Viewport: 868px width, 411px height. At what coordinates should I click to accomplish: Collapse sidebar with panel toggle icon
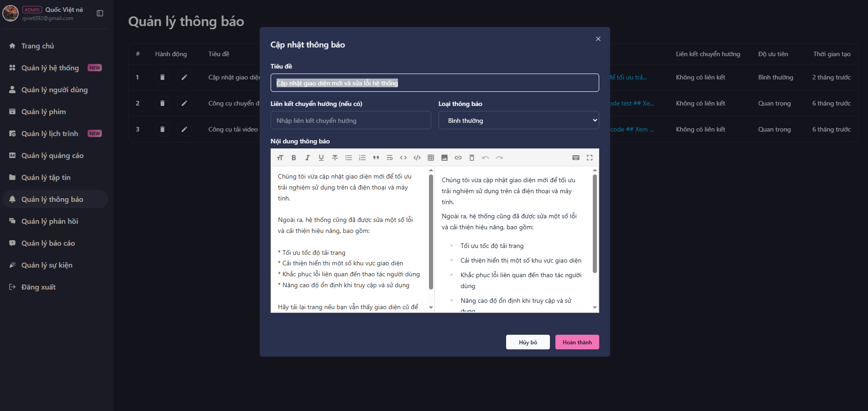pyautogui.click(x=100, y=13)
